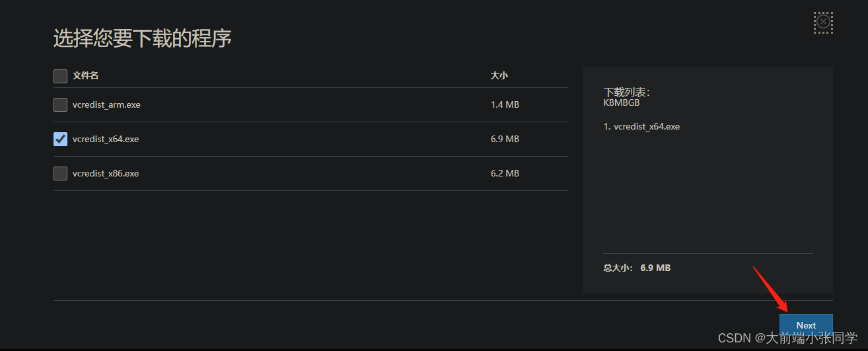Click the 大小 column header
Image resolution: width=868 pixels, height=351 pixels.
499,76
